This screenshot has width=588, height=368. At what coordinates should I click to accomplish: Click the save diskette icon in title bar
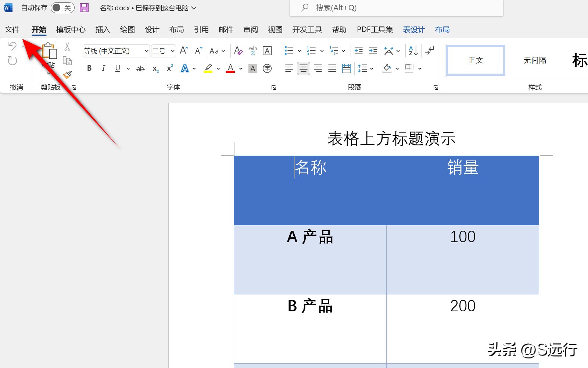[84, 7]
